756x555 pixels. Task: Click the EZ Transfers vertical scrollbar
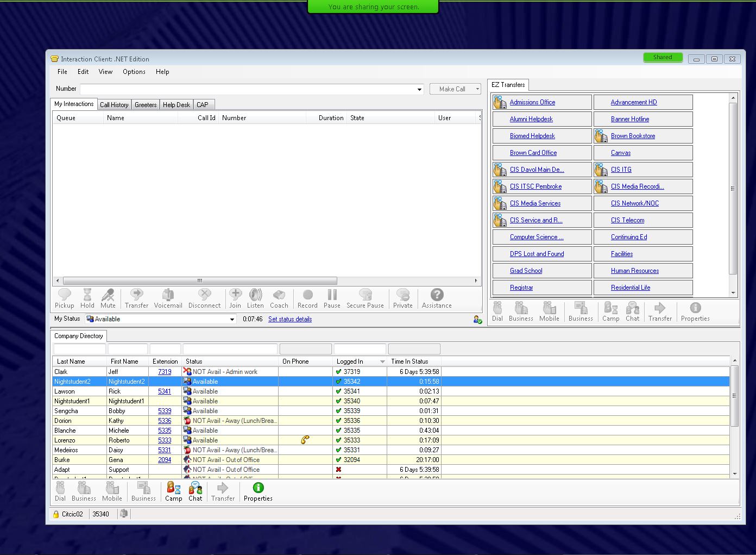(x=733, y=189)
